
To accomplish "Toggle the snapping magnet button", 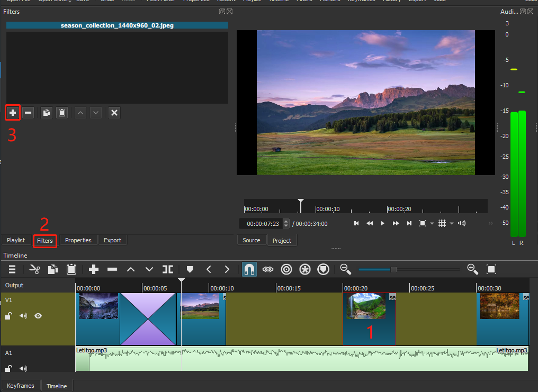I will coord(249,269).
